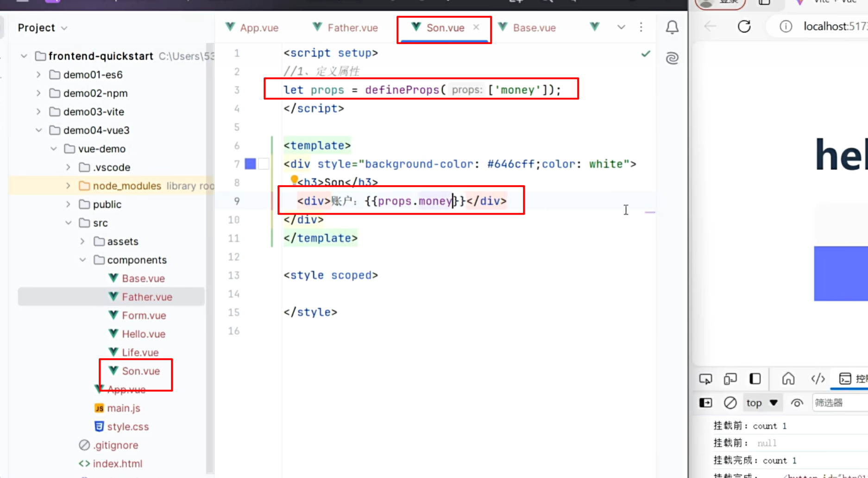Screen dimensions: 868x478
Task: Open the Notifications bell icon
Action: pyautogui.click(x=672, y=27)
